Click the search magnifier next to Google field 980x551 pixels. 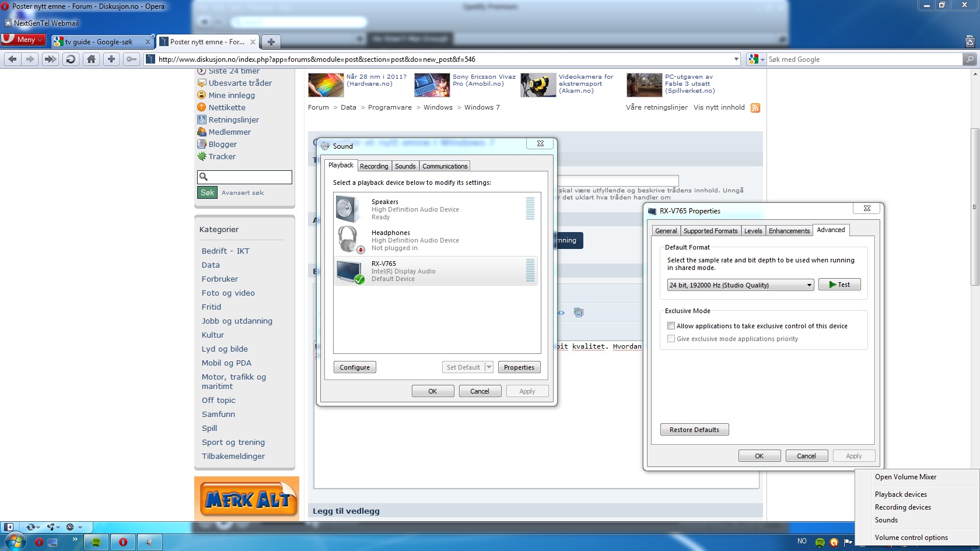(x=970, y=59)
